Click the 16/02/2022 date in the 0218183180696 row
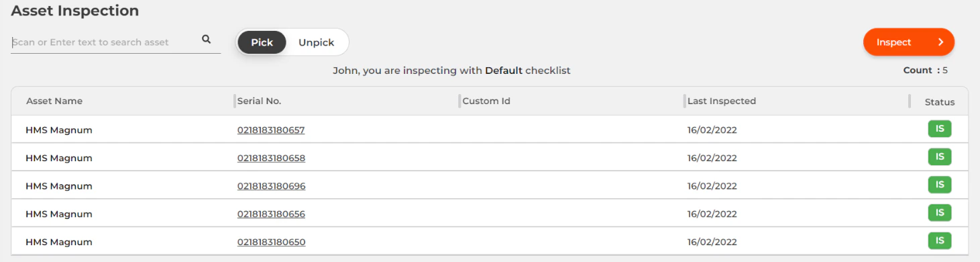Screen dimensions: 980x262 coord(712,186)
